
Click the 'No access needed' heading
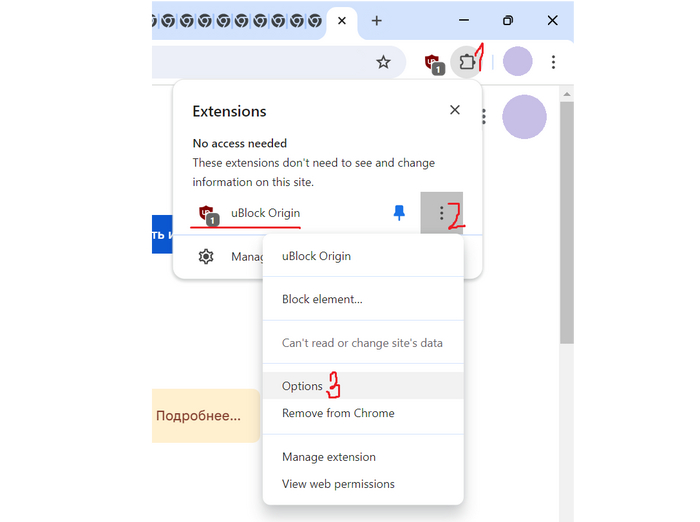(x=240, y=143)
